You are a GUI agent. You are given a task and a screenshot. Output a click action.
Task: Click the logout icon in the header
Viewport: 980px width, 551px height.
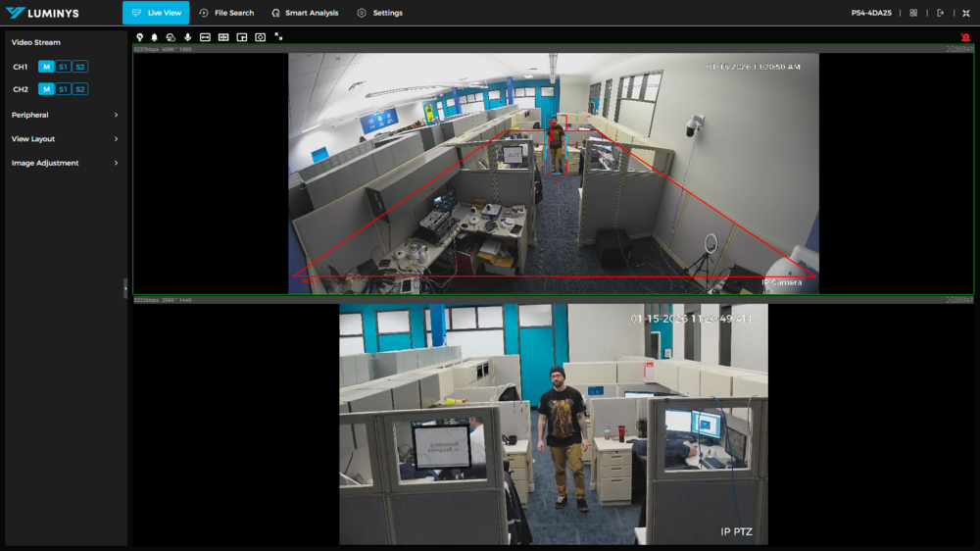(x=941, y=13)
